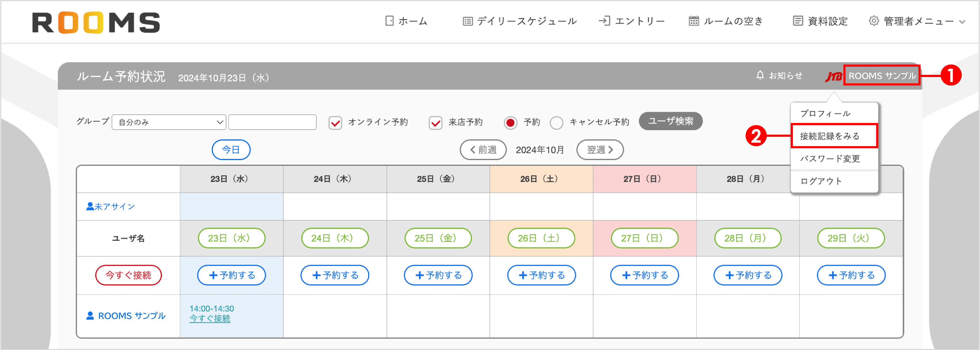
Task: Open the 14:00-14:30 今すぐ接続 link
Action: click(210, 319)
